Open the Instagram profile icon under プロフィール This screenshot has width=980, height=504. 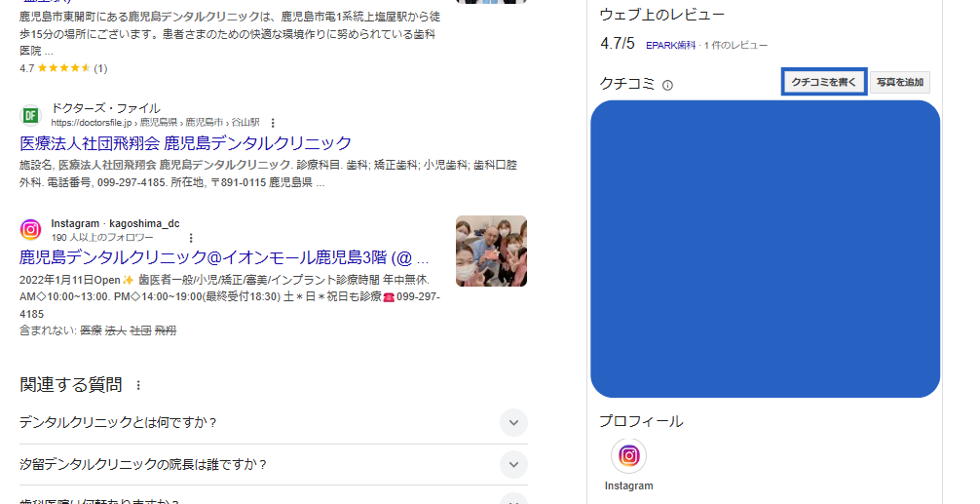628,456
